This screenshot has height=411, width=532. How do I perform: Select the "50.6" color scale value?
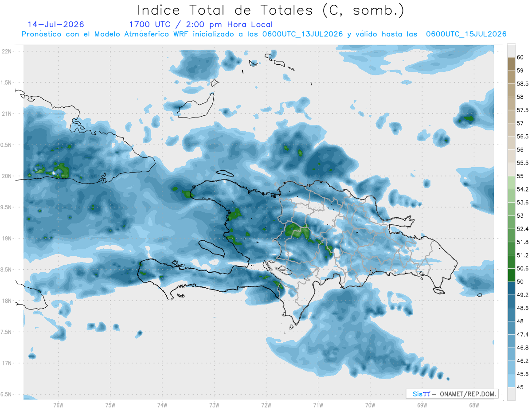click(x=523, y=269)
